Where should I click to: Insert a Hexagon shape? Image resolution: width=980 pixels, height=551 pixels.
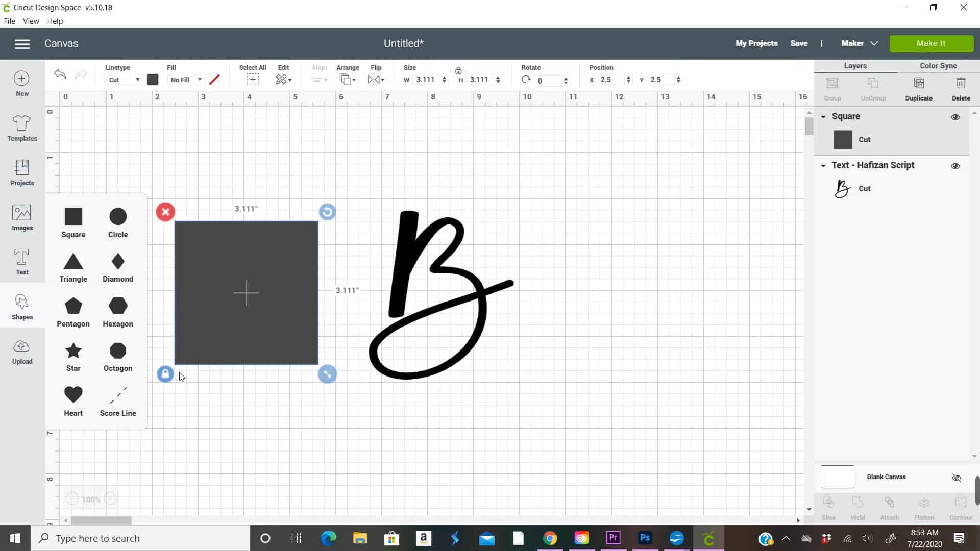[x=118, y=312]
